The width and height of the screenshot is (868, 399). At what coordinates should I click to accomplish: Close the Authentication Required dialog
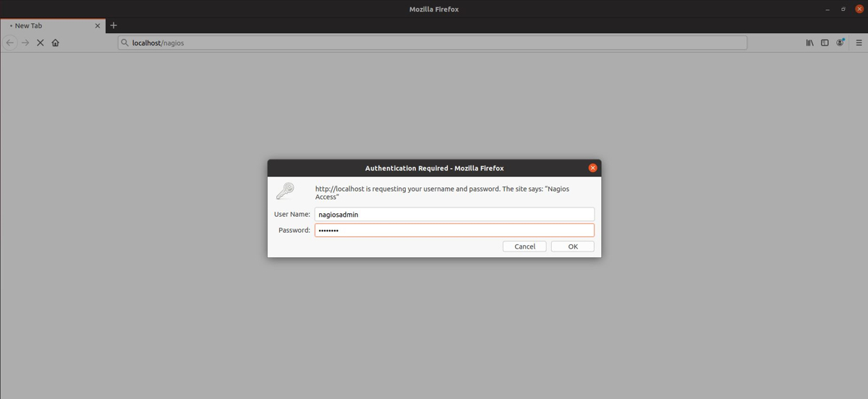(592, 168)
